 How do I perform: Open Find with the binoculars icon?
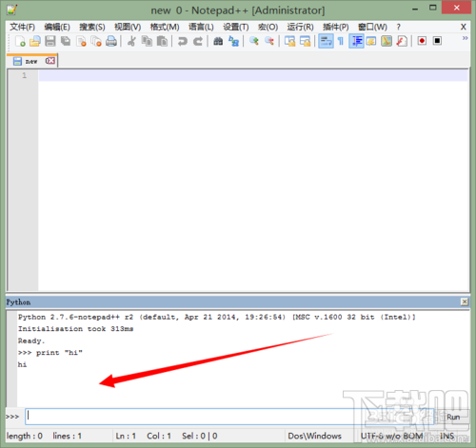tap(218, 41)
